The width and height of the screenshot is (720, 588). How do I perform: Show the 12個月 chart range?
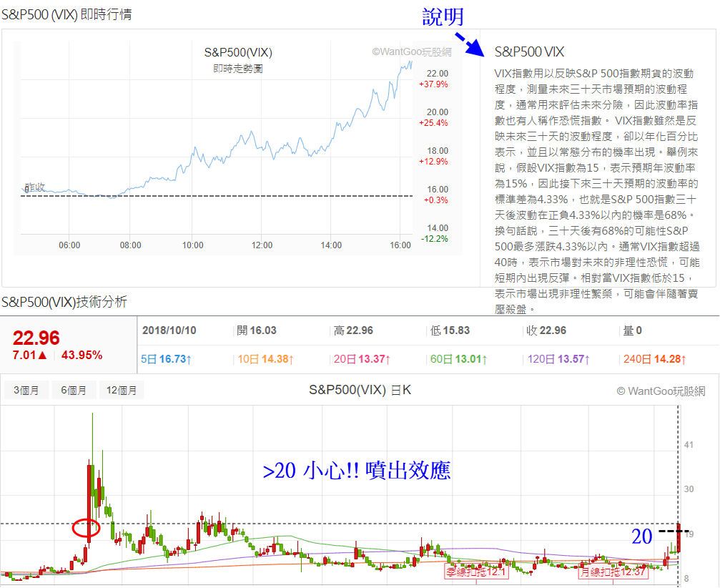pos(121,391)
